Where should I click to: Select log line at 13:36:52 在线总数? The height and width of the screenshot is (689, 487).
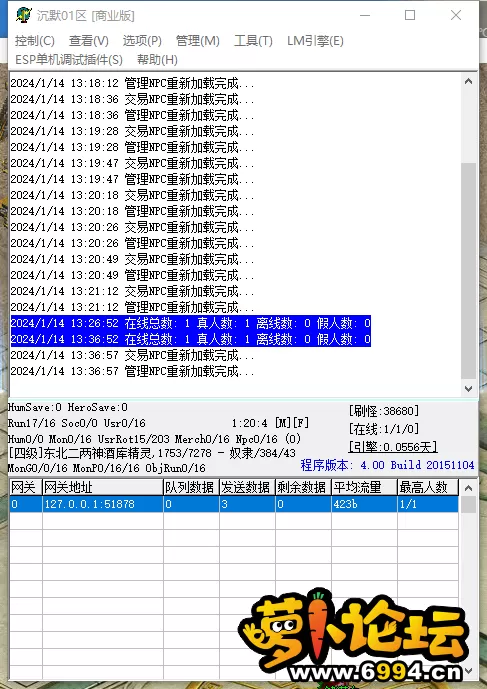190,339
